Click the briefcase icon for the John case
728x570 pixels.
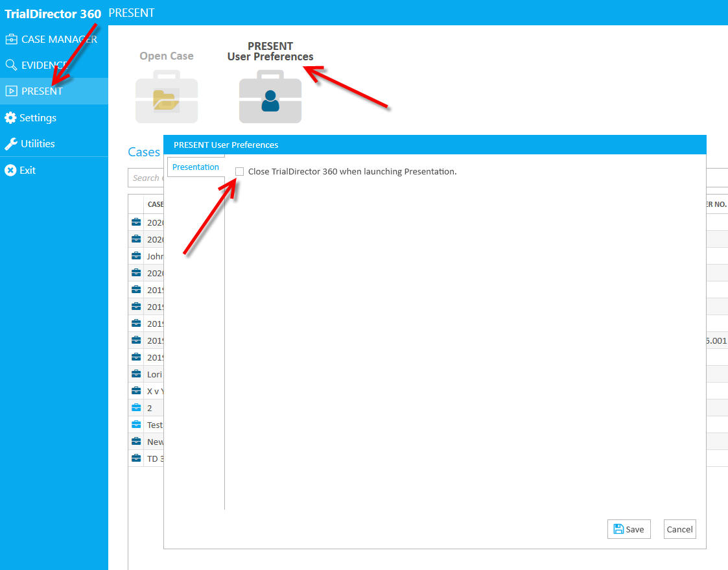(x=136, y=256)
